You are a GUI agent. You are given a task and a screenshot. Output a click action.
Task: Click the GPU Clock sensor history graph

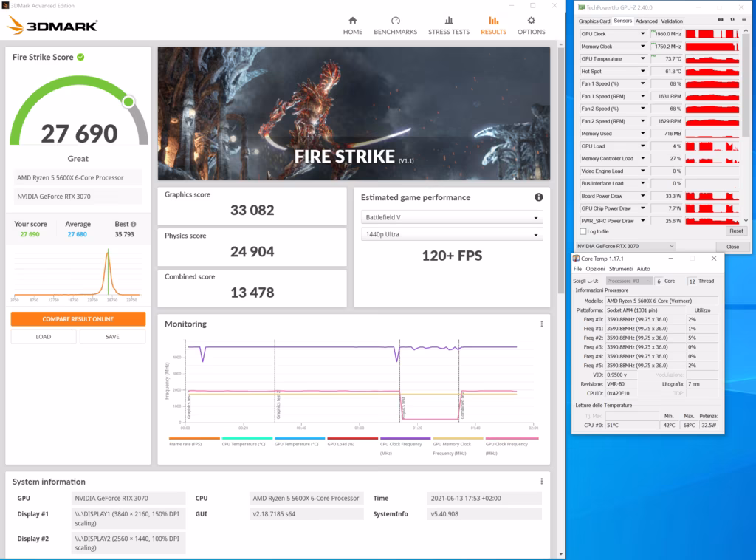coord(712,34)
